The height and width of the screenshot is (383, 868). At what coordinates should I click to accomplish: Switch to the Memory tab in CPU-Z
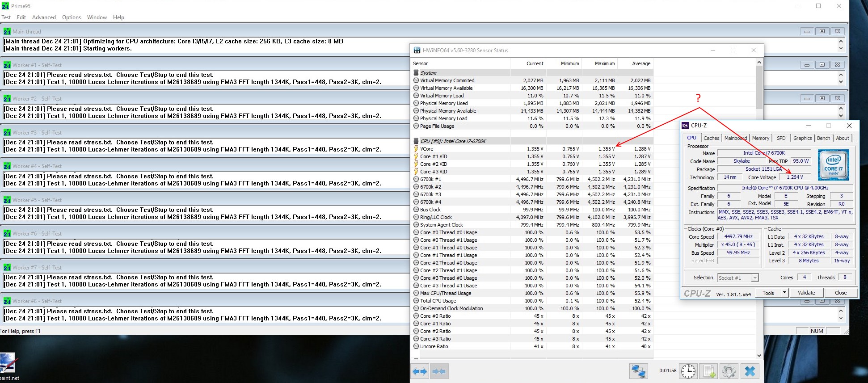pyautogui.click(x=761, y=138)
